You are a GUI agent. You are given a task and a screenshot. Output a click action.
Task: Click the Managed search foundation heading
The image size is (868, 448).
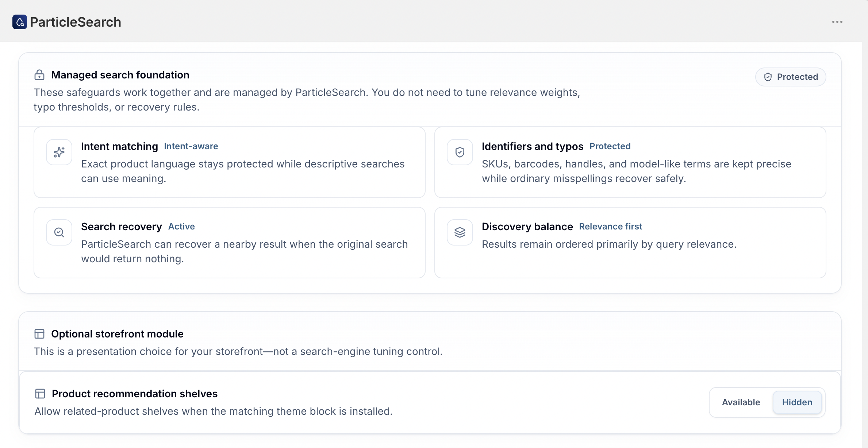pos(120,75)
